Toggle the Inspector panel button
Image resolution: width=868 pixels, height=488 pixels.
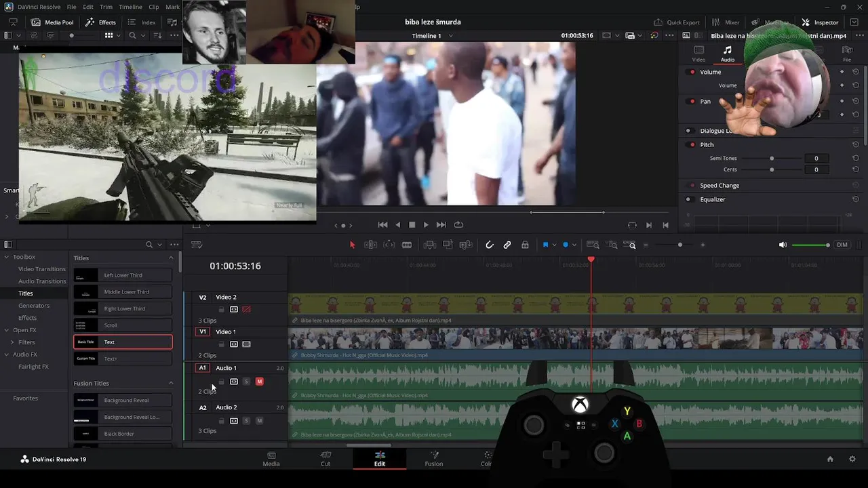[x=821, y=22]
